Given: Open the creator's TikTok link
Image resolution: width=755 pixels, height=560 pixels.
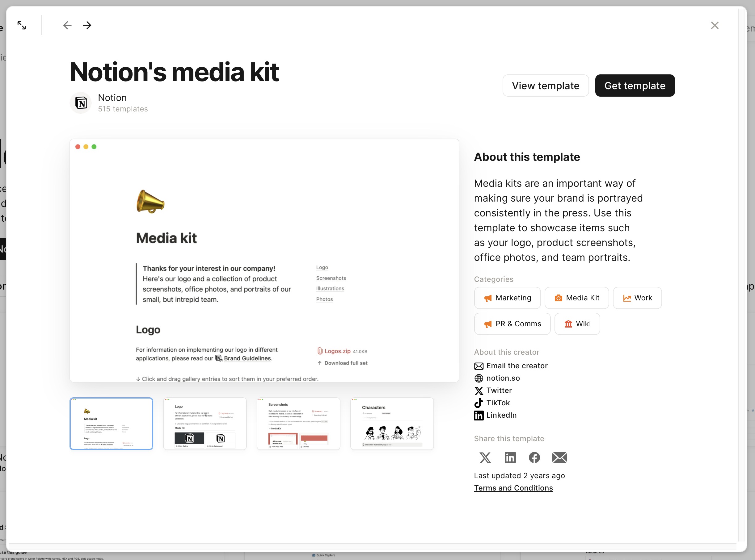Looking at the screenshot, I should [x=498, y=403].
